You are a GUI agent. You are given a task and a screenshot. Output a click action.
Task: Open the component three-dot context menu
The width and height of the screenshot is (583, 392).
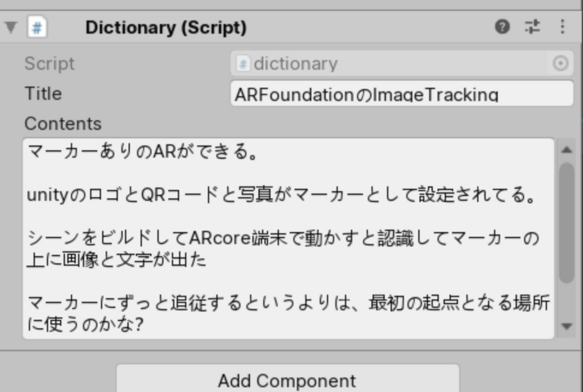pyautogui.click(x=562, y=27)
